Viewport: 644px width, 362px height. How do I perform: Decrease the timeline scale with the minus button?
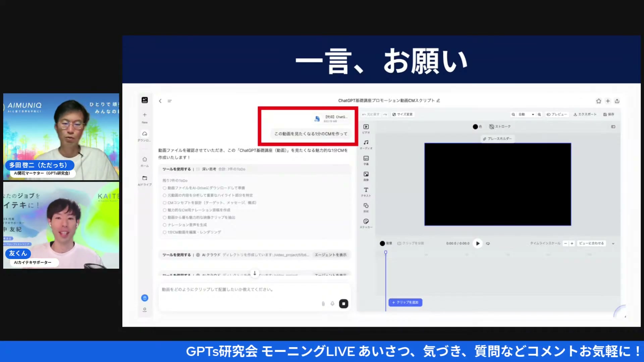pos(566,243)
